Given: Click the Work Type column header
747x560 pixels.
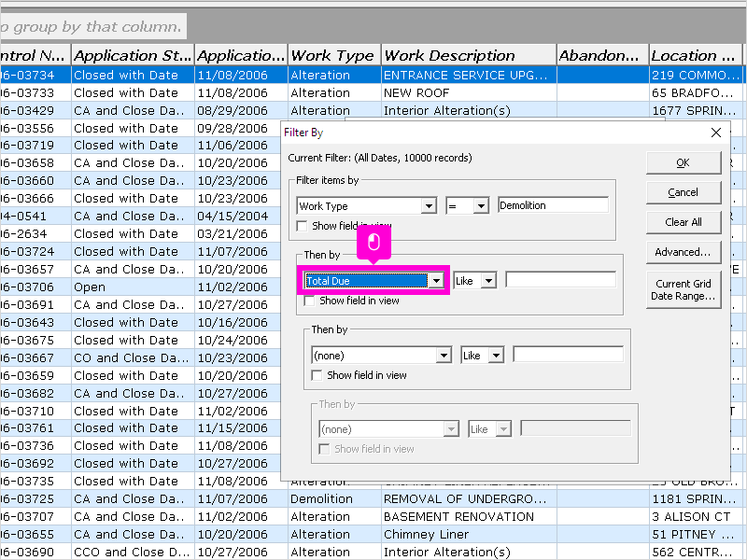Looking at the screenshot, I should [334, 55].
